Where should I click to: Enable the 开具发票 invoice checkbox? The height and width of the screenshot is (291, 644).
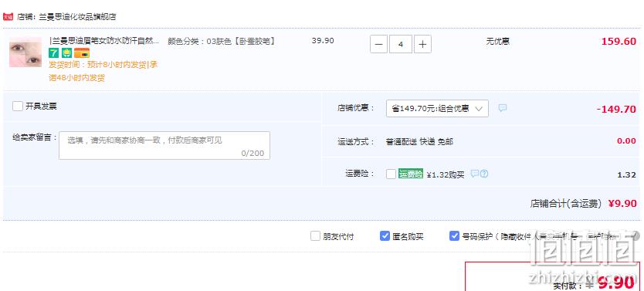(18, 106)
